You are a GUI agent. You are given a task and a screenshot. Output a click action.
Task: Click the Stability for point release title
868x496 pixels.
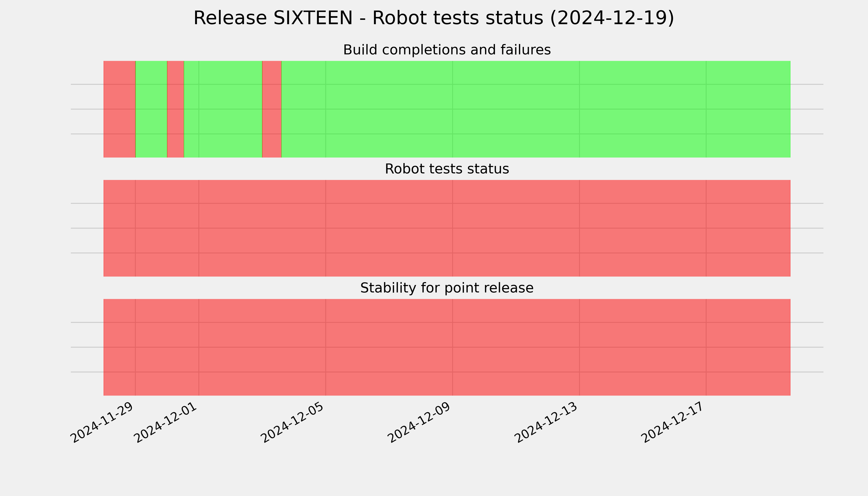click(447, 288)
